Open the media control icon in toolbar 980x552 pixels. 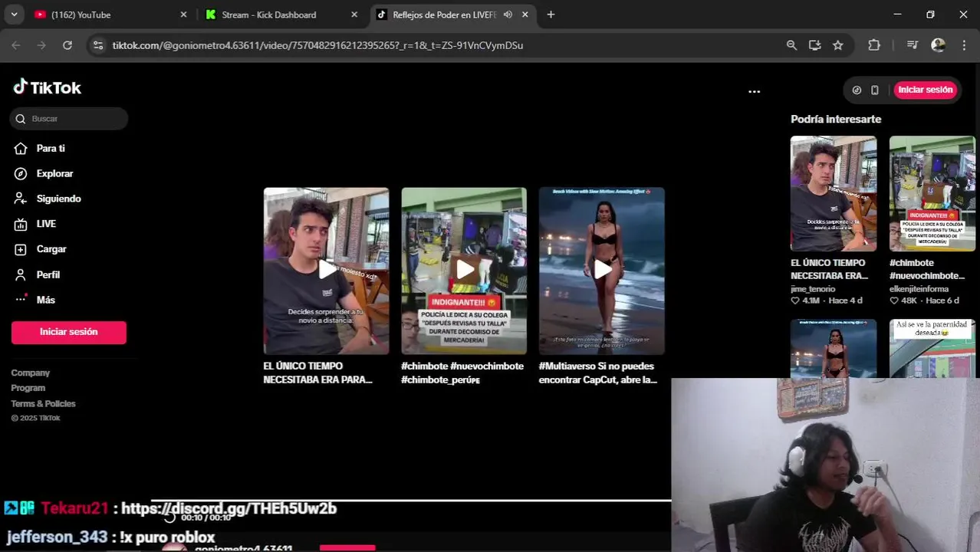click(x=912, y=45)
